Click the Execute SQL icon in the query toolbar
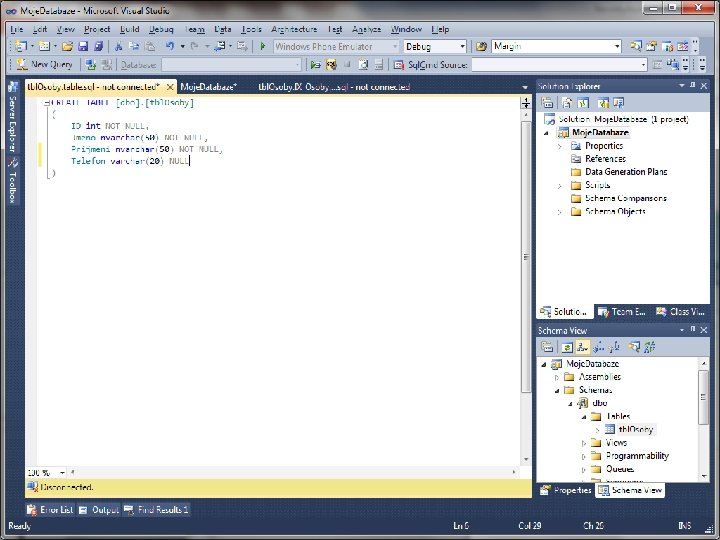 tap(315, 65)
